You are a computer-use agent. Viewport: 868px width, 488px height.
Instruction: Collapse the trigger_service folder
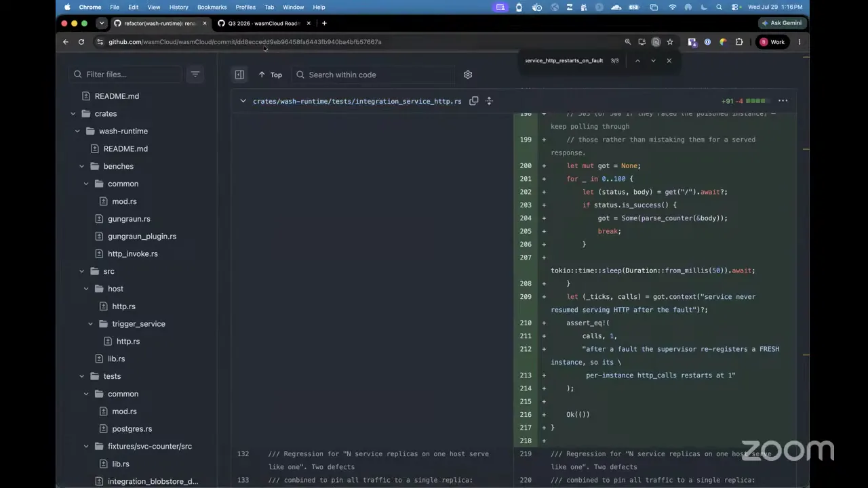pos(91,324)
